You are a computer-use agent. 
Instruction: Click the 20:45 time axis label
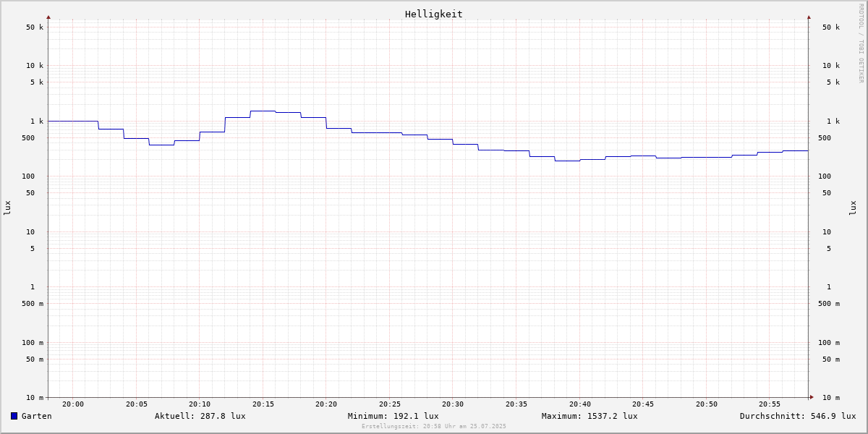(x=643, y=404)
